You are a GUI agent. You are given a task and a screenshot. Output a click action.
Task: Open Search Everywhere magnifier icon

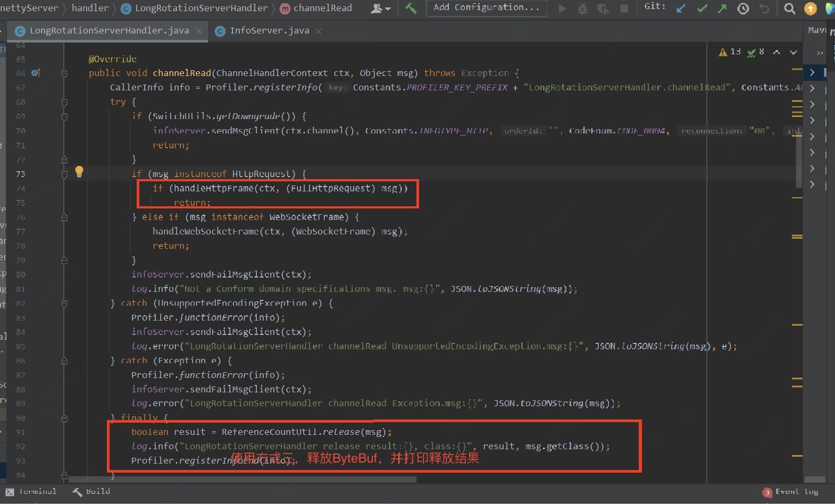(790, 8)
